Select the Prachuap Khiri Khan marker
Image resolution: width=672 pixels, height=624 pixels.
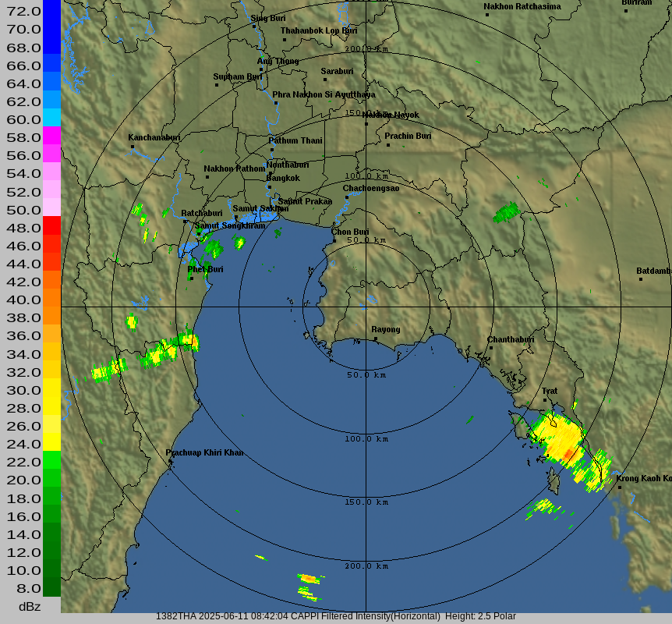pyautogui.click(x=170, y=461)
